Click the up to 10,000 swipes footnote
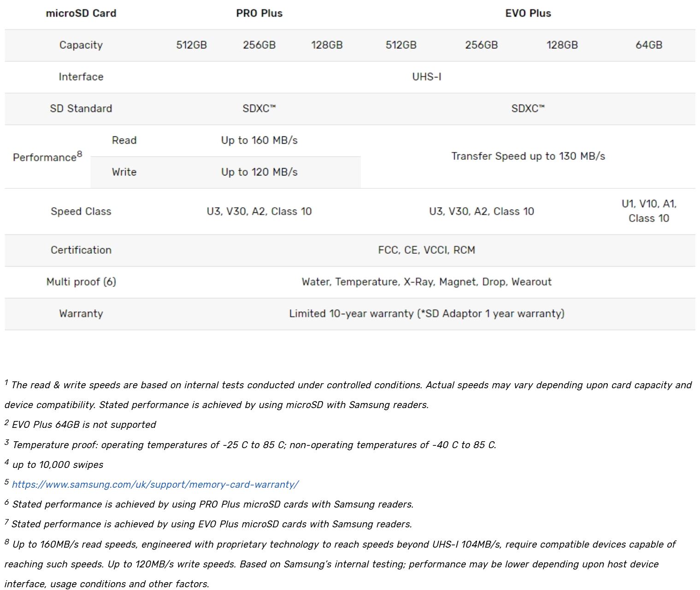Screen dimensions: 700x590 [x=54, y=465]
